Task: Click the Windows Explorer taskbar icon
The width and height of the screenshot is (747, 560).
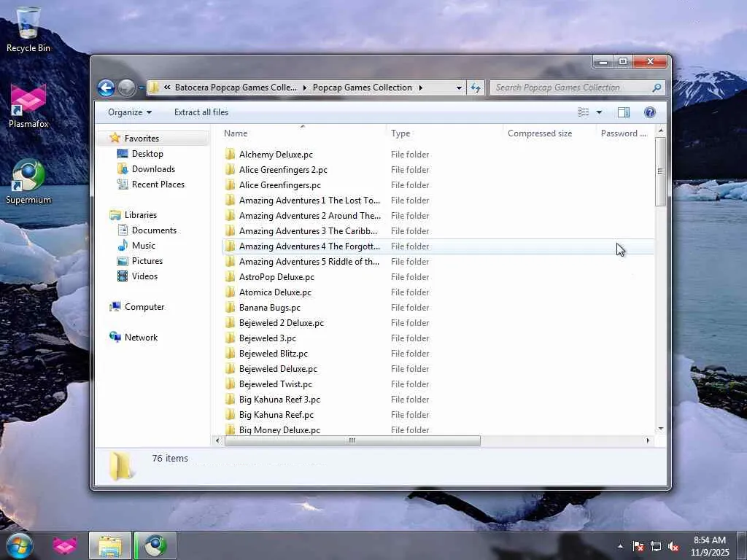Action: [x=110, y=545]
